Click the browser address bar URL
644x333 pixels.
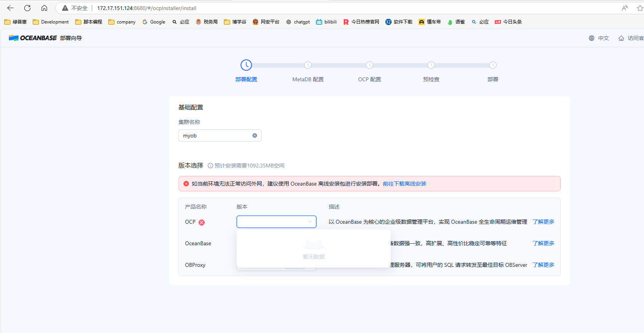(x=146, y=8)
